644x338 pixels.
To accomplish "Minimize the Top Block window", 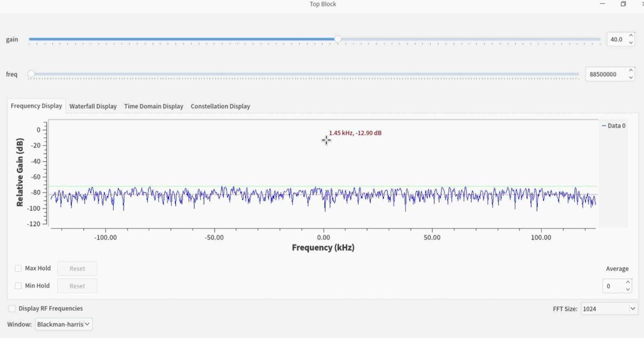I will click(602, 4).
